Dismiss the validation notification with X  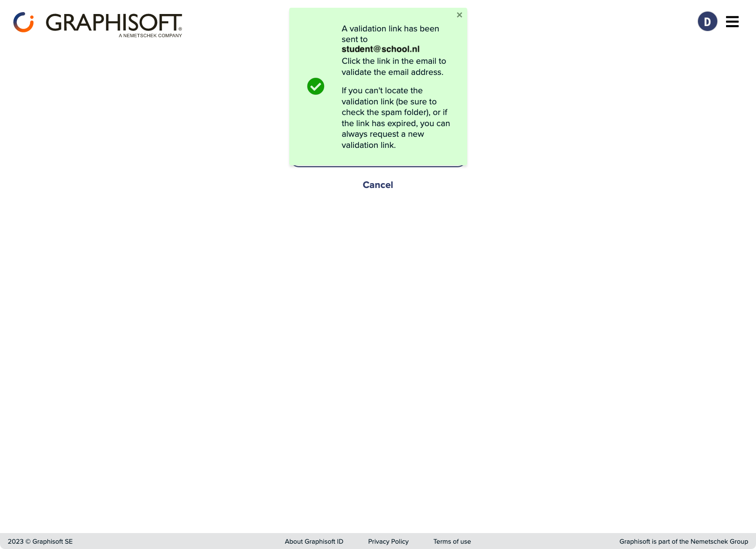[460, 15]
